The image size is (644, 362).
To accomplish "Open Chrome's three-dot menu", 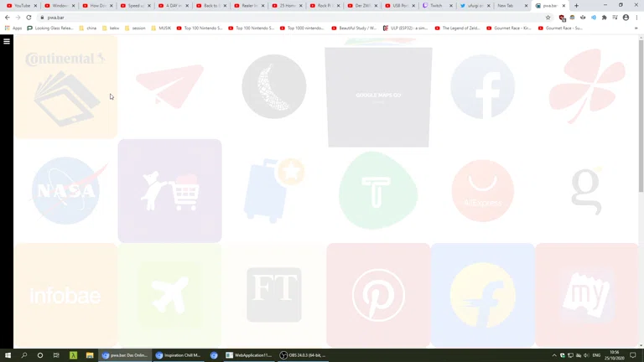I will coord(636,17).
